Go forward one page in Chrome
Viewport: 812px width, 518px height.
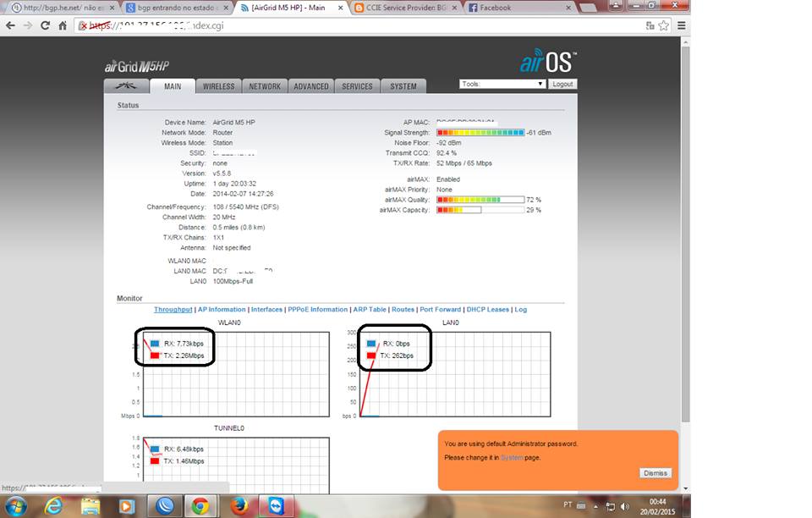click(28, 25)
